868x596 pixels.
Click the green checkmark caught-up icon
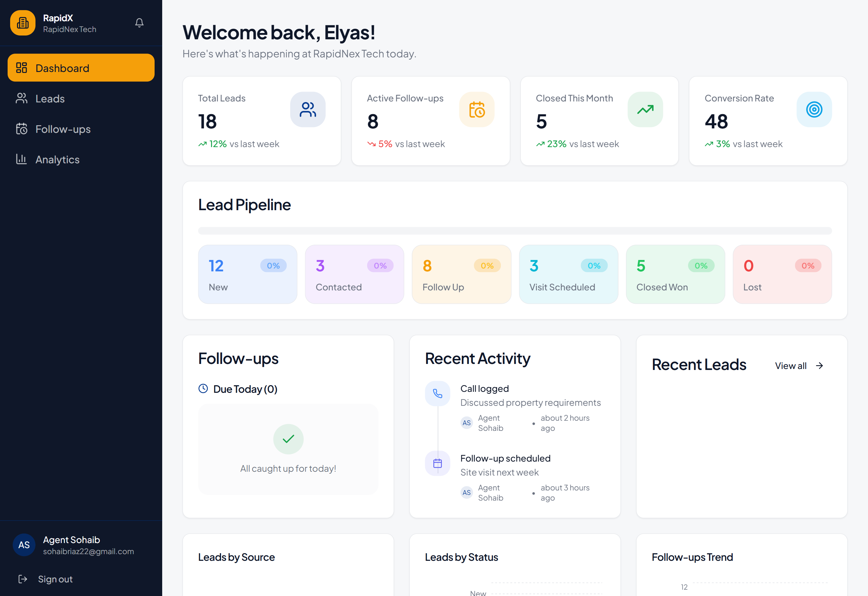288,439
